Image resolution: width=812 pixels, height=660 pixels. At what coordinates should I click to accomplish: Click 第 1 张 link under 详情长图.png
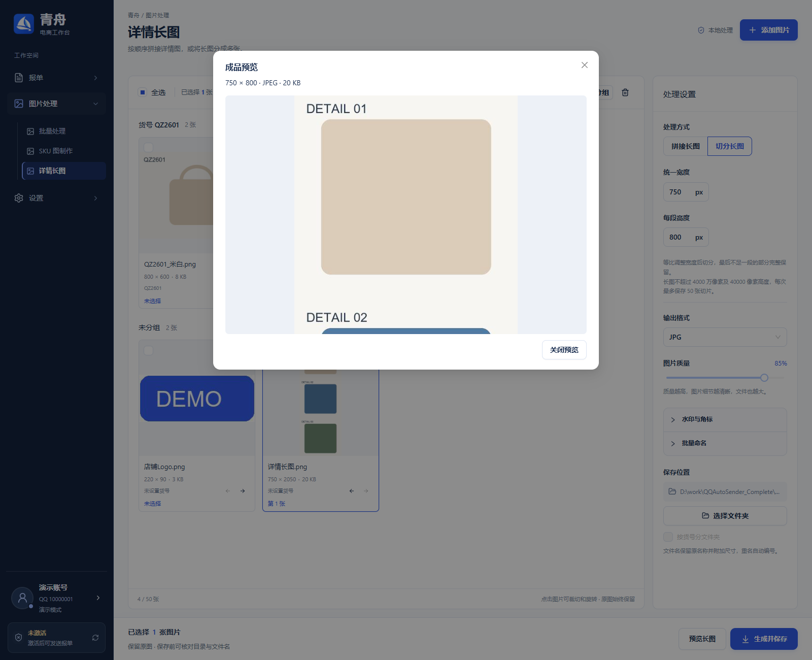point(277,504)
